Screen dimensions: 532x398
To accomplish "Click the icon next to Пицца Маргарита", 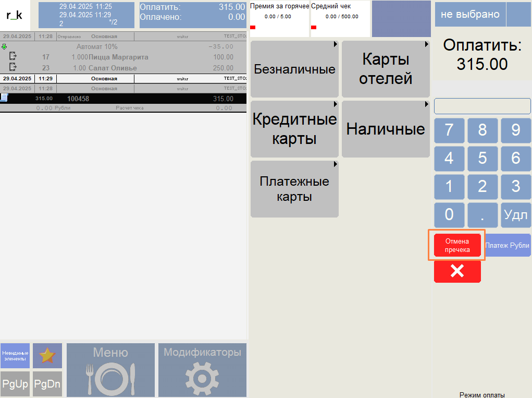I will tap(13, 56).
